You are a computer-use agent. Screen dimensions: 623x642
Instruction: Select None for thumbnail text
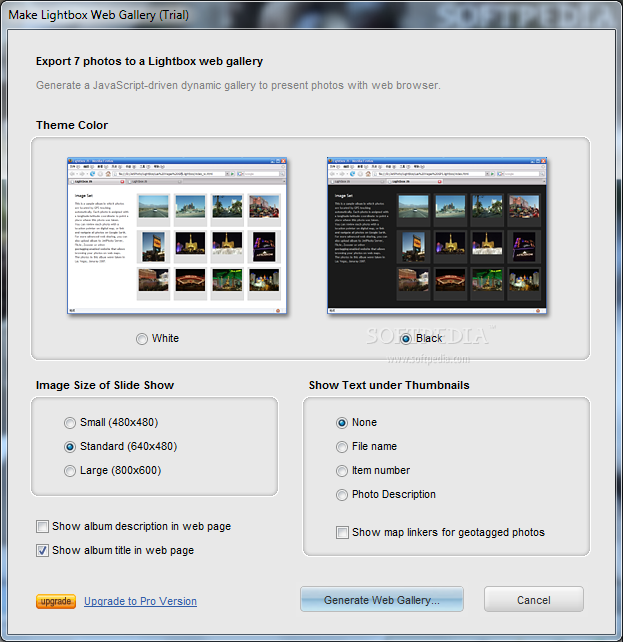click(x=342, y=423)
